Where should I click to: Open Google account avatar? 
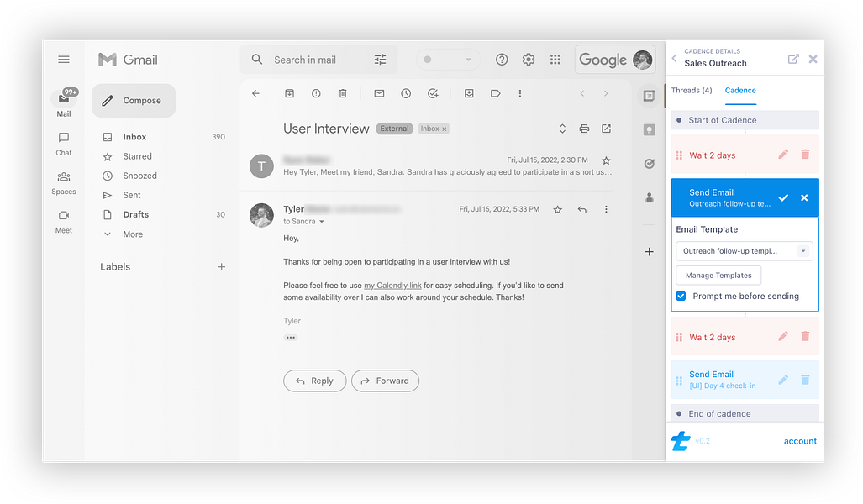[x=642, y=60]
